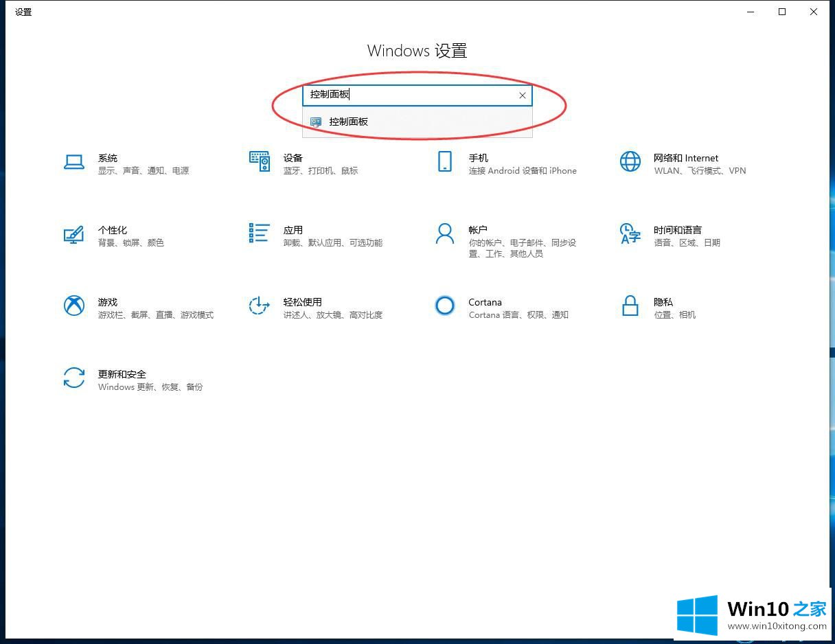Open the Cortana circle icon
The width and height of the screenshot is (835, 644).
tap(445, 306)
